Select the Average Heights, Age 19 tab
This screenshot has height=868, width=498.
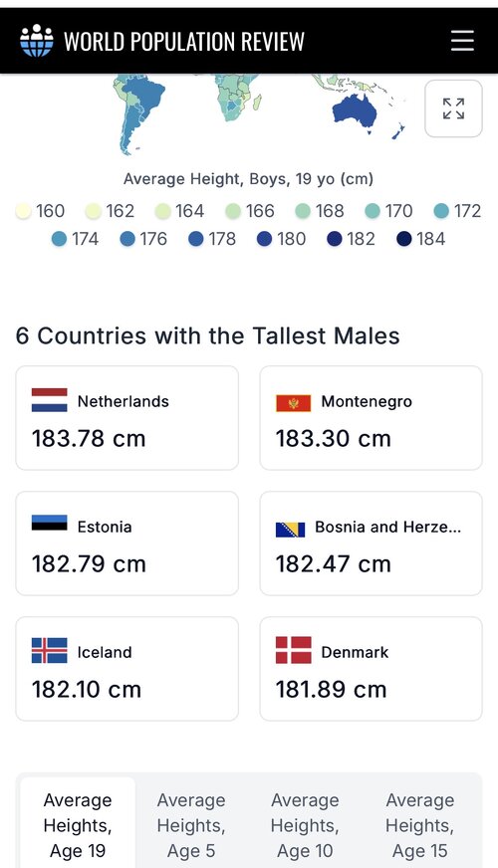click(x=78, y=825)
